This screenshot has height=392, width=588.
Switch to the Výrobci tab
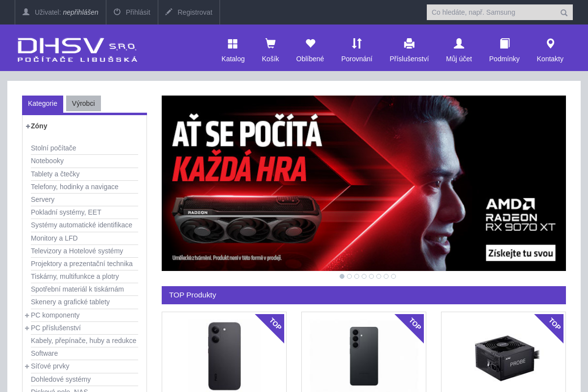(x=83, y=103)
